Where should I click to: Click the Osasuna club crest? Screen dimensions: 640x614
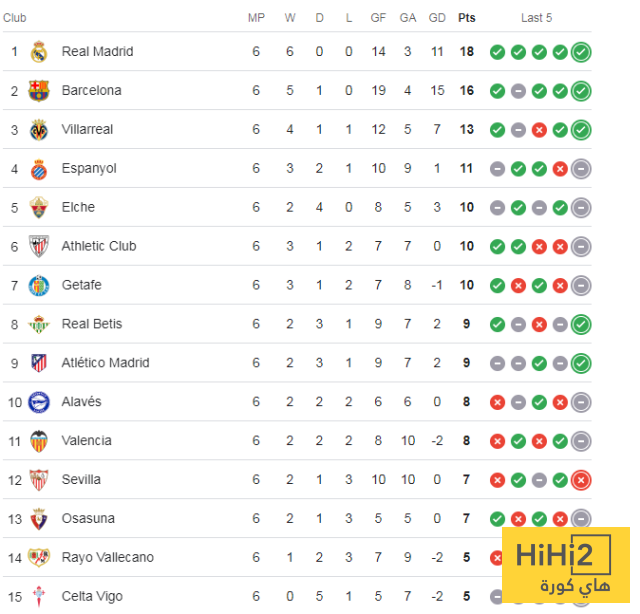39,519
